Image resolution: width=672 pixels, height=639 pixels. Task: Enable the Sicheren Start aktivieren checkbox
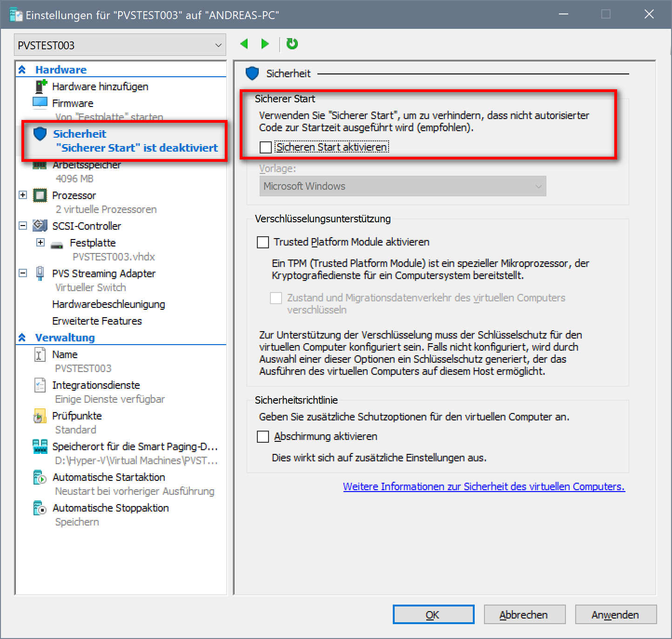pyautogui.click(x=266, y=147)
